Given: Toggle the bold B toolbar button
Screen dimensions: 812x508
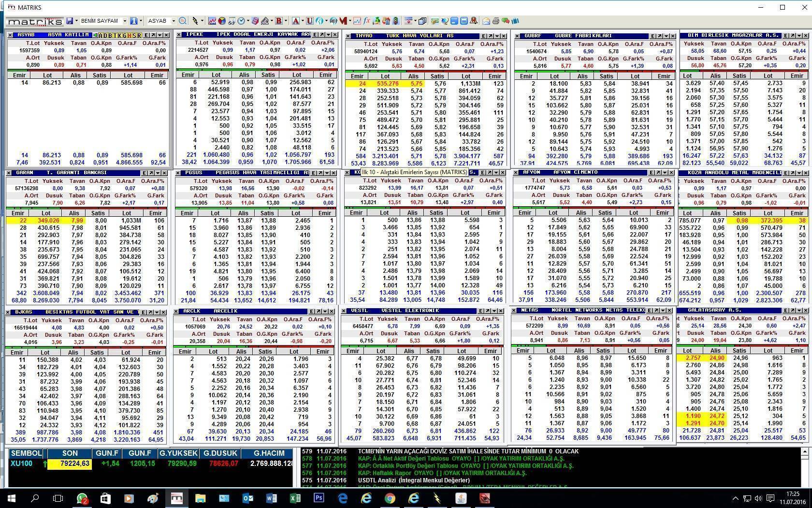Looking at the screenshot, I should 278,21.
